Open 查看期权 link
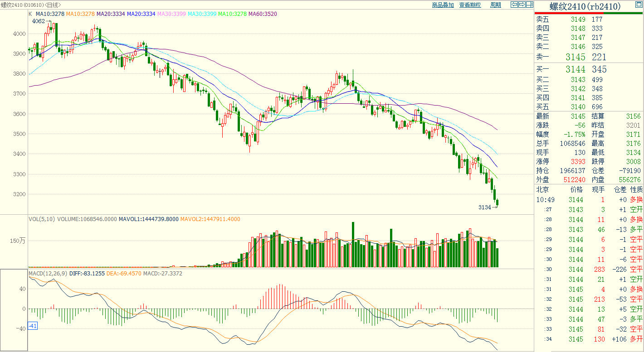Viewport: 644px width, 352px height. [470, 5]
